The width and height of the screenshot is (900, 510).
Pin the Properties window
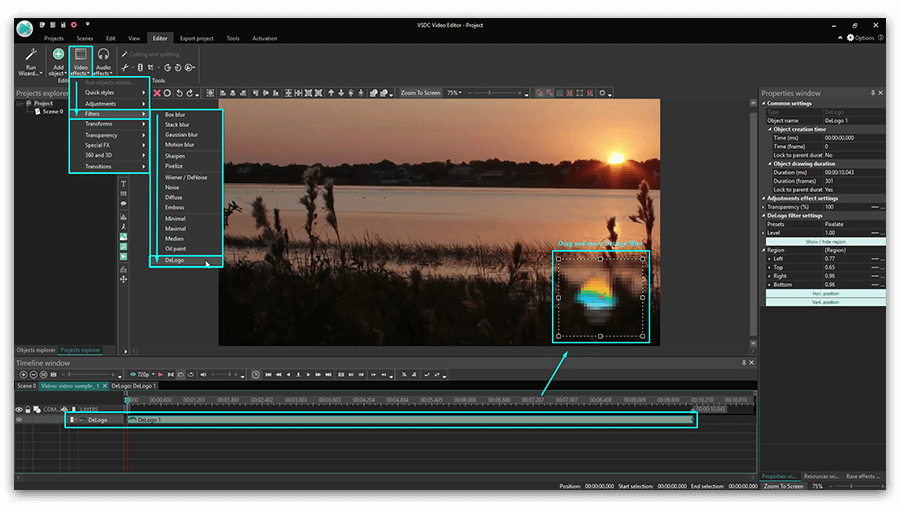pos(873,93)
